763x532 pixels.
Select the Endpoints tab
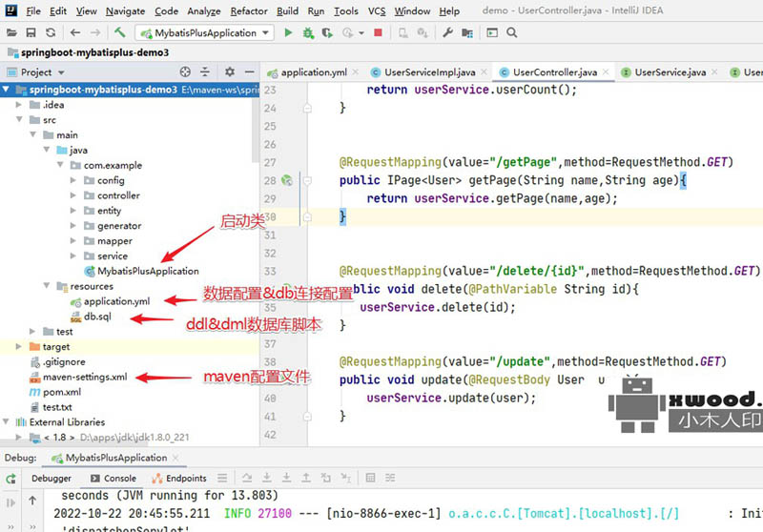(x=179, y=479)
